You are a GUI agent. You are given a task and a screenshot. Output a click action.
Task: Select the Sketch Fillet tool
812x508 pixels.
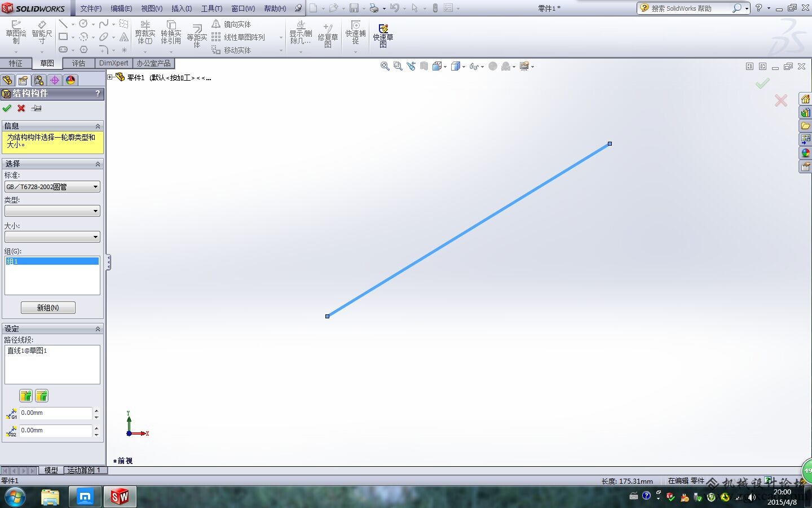[104, 50]
